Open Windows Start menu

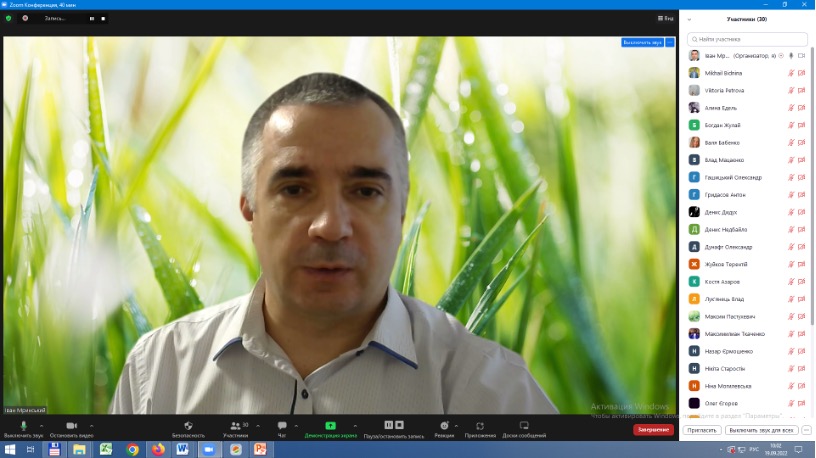click(9, 449)
